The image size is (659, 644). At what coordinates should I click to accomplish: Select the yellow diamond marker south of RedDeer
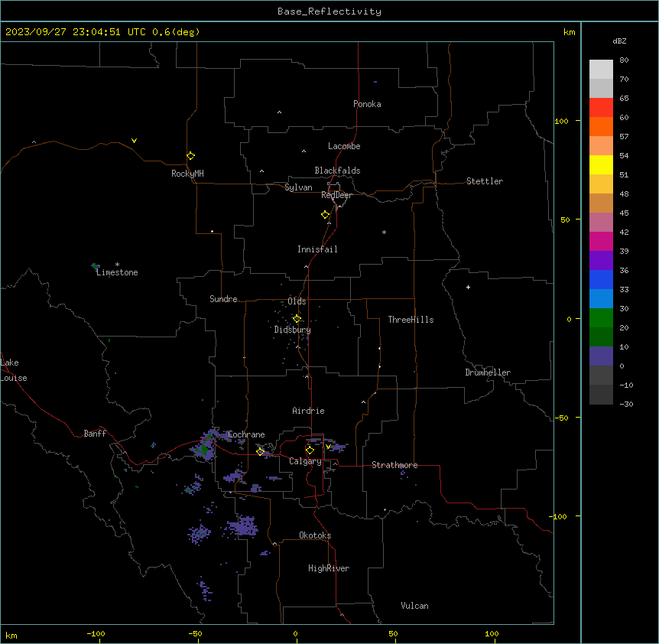tap(326, 215)
